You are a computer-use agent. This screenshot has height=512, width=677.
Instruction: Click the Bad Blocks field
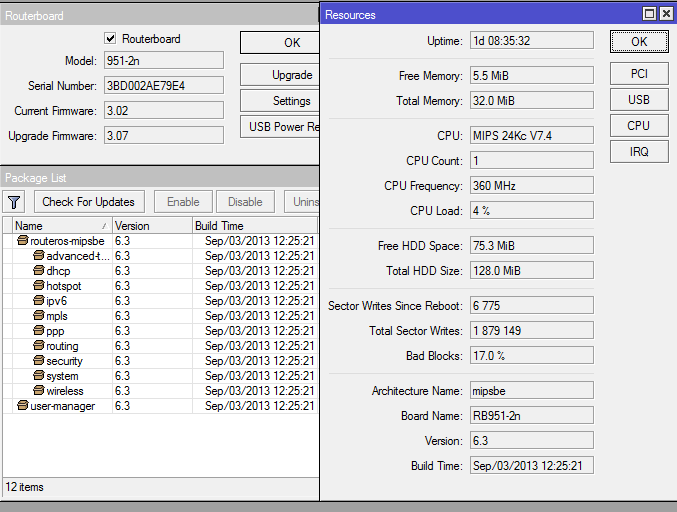click(532, 356)
